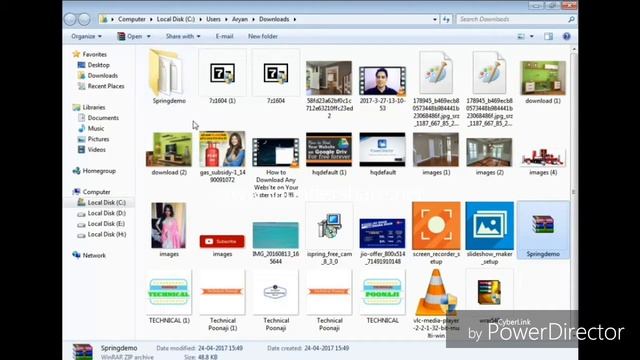This screenshot has width=640, height=360.
Task: Click the Forward navigation button
Action: pyautogui.click(x=84, y=19)
